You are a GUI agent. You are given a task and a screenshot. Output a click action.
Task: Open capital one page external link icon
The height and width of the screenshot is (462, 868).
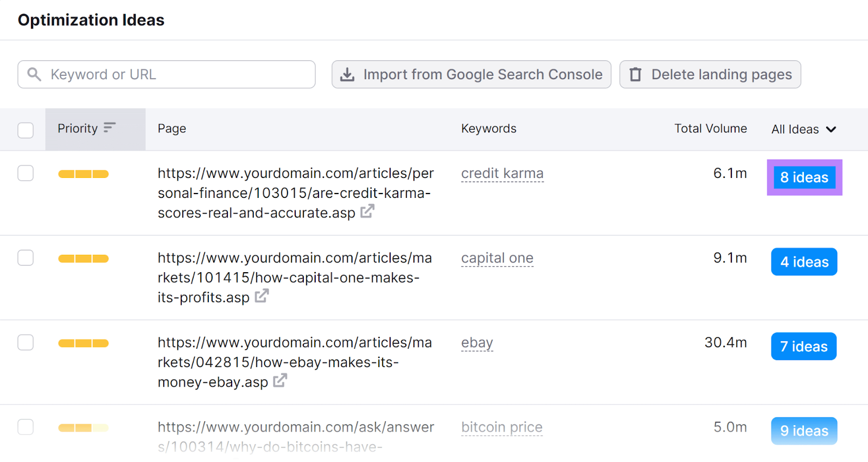(x=261, y=296)
